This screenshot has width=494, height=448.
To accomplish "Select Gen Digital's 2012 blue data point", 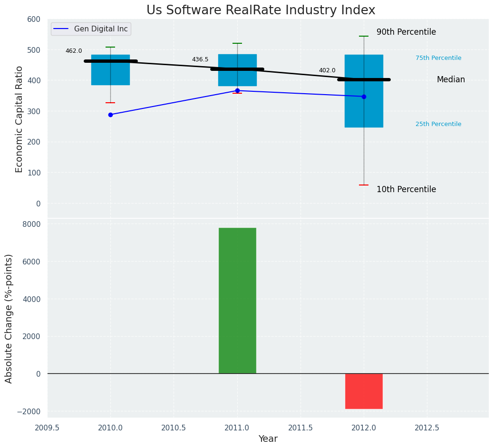I will pyautogui.click(x=364, y=97).
